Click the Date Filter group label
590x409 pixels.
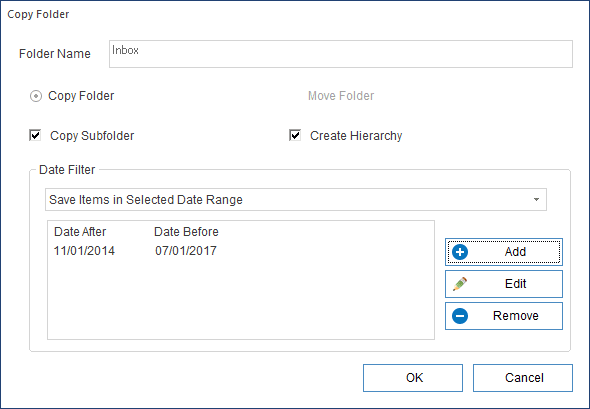tap(67, 170)
